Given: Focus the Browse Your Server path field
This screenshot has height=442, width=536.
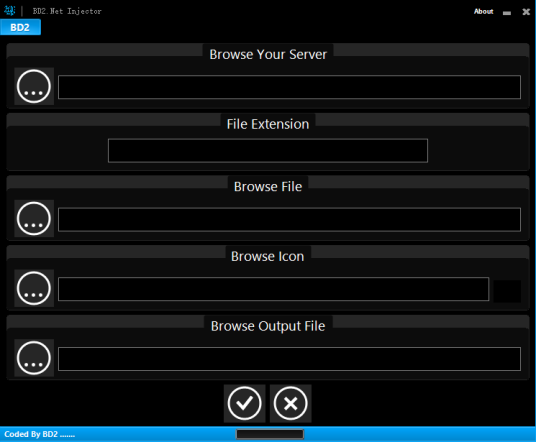Looking at the screenshot, I should click(x=289, y=87).
